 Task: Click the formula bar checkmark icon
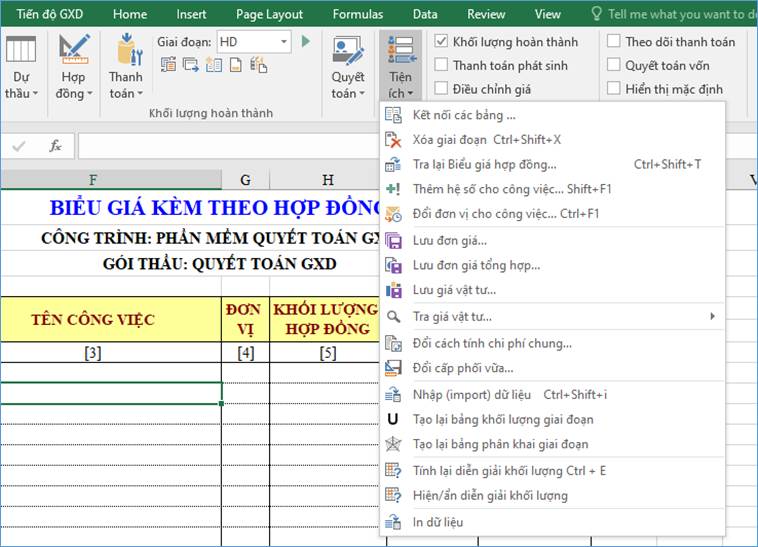coord(19,146)
